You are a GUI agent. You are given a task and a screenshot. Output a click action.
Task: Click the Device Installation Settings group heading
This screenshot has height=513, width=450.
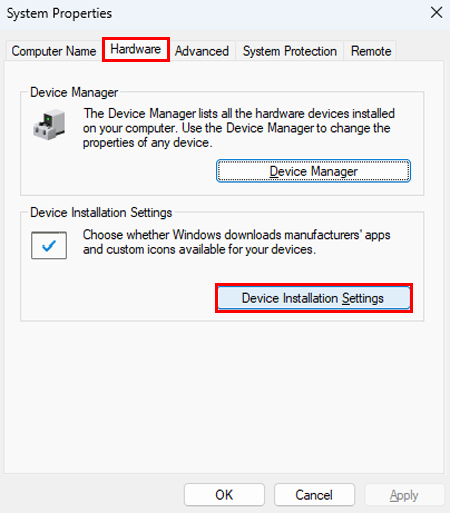point(101,212)
